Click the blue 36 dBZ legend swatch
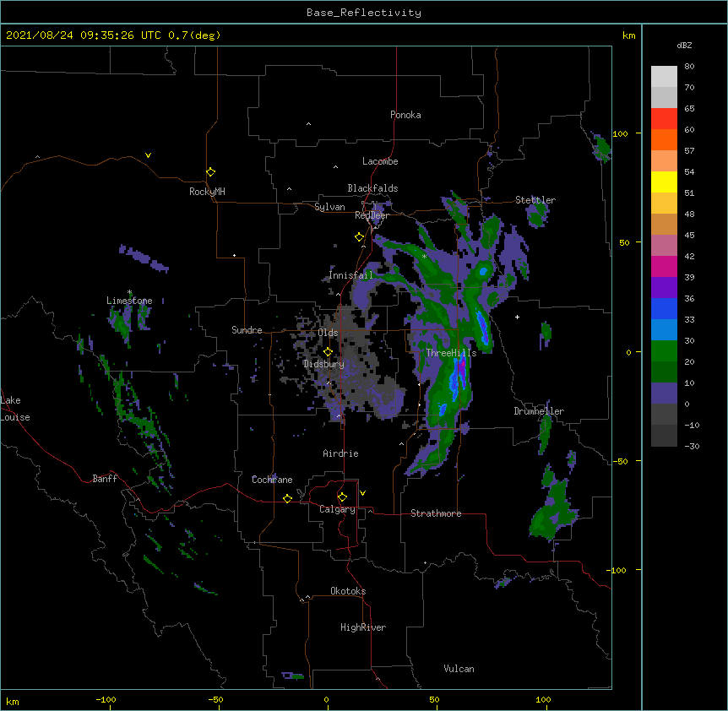The height and width of the screenshot is (711, 728). point(664,308)
